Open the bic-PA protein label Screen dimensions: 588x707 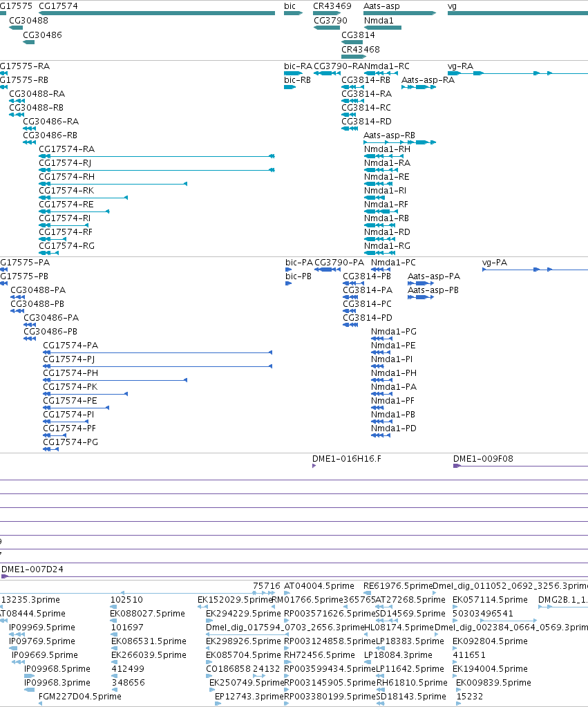(299, 262)
